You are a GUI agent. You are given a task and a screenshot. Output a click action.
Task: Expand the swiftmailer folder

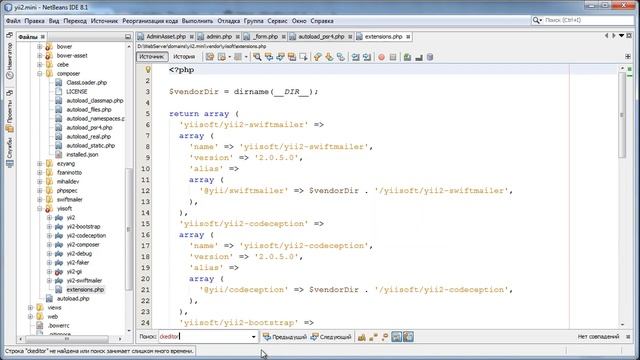40,200
